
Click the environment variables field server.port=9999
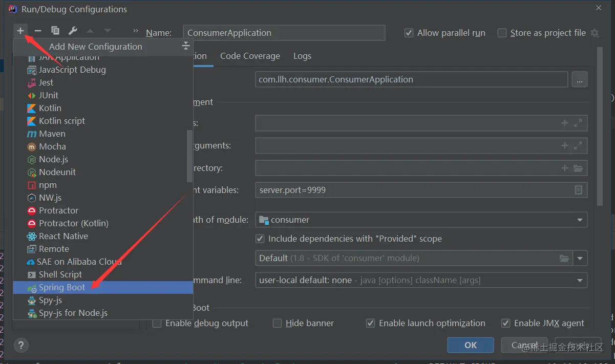point(421,190)
